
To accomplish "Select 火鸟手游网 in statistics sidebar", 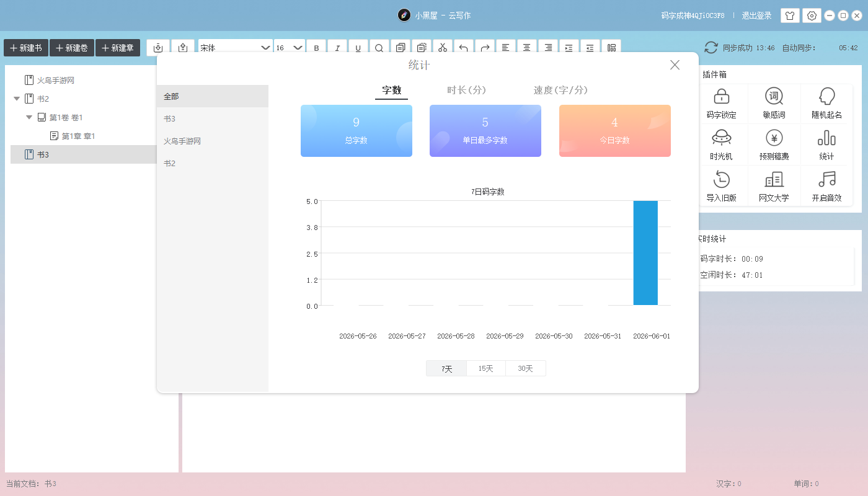I will (213, 141).
